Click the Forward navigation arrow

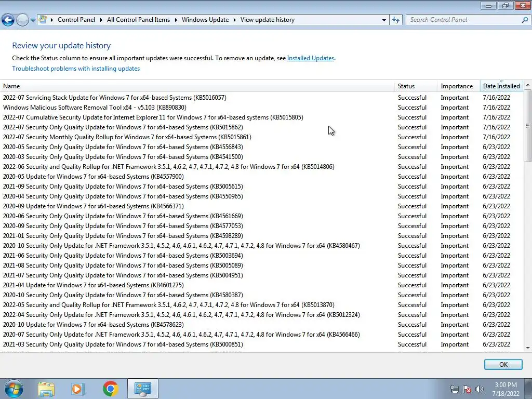coord(22,20)
